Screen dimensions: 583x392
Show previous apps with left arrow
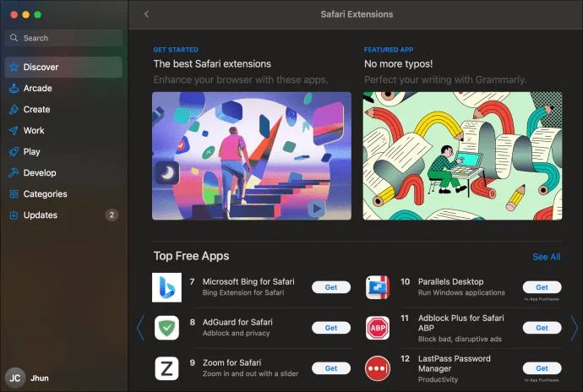(140, 328)
